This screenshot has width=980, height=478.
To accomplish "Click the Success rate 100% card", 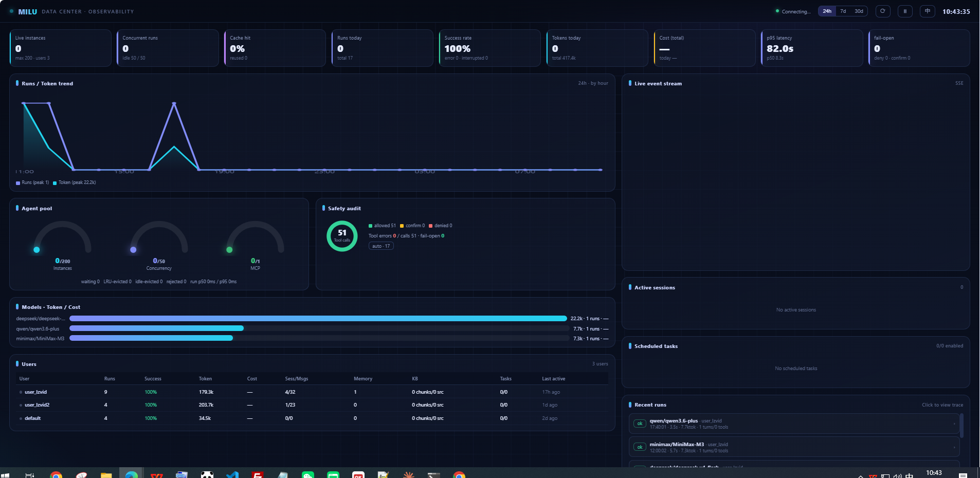I will point(490,48).
